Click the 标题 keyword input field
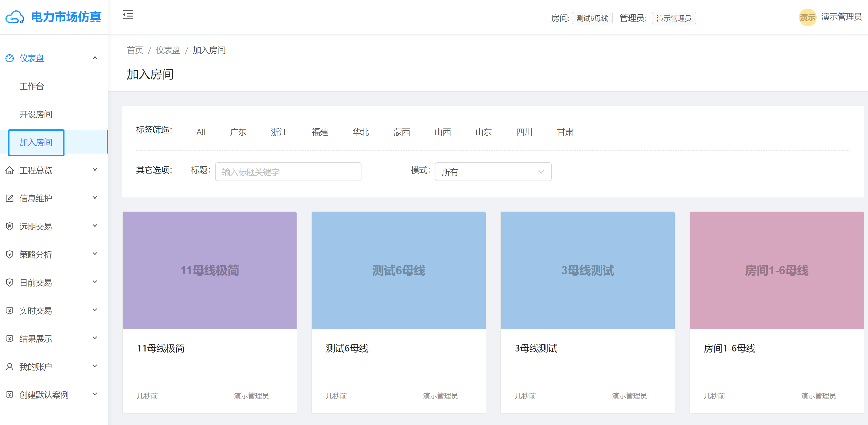The image size is (868, 425). tap(288, 172)
